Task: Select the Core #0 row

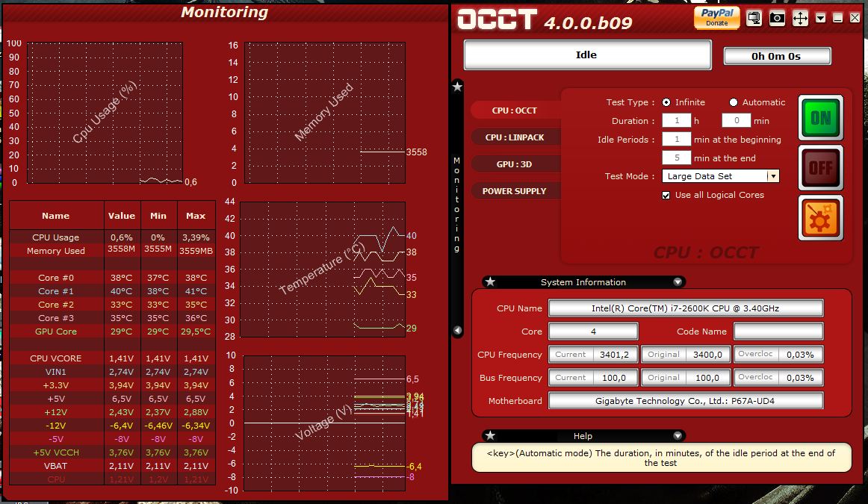Action: [x=112, y=278]
